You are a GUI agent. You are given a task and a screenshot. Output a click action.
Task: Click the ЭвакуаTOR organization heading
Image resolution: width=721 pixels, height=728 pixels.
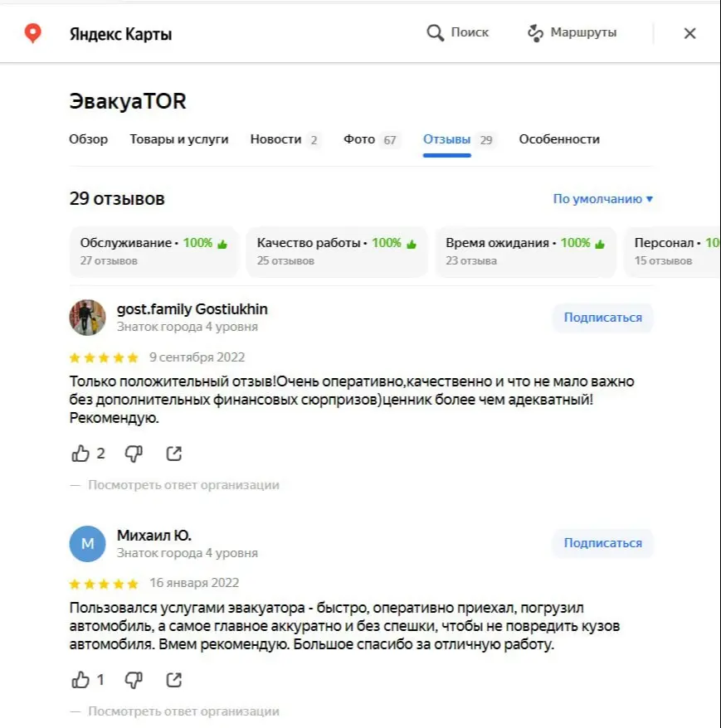pyautogui.click(x=128, y=101)
